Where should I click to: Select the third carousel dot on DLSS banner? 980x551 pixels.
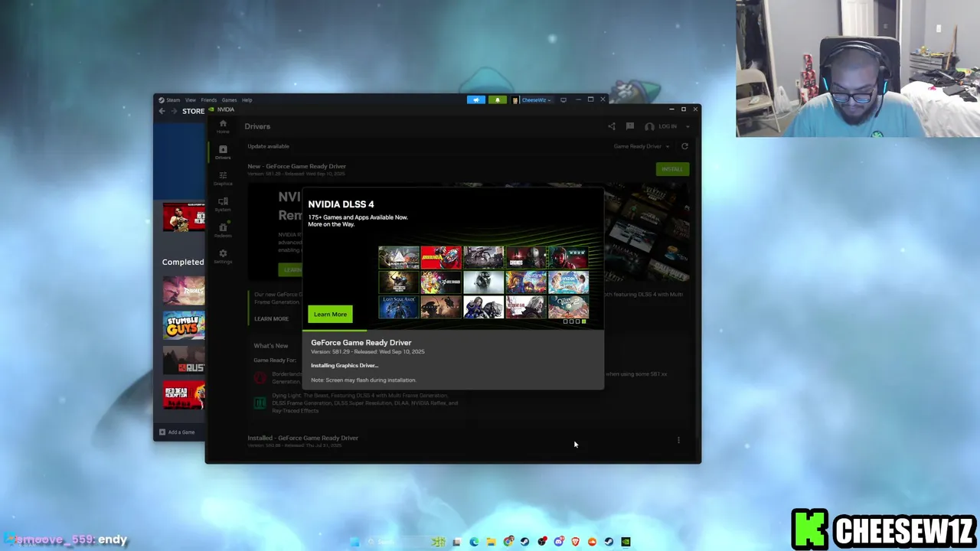coord(577,321)
